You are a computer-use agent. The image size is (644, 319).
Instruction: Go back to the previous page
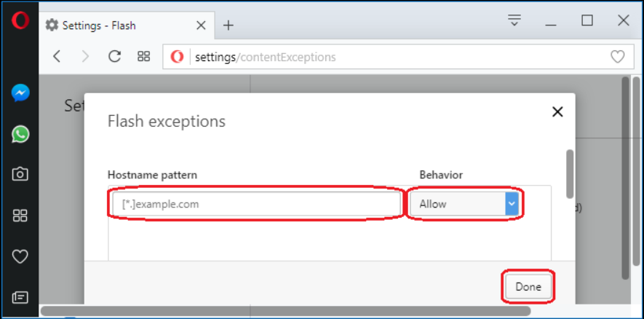[x=57, y=56]
